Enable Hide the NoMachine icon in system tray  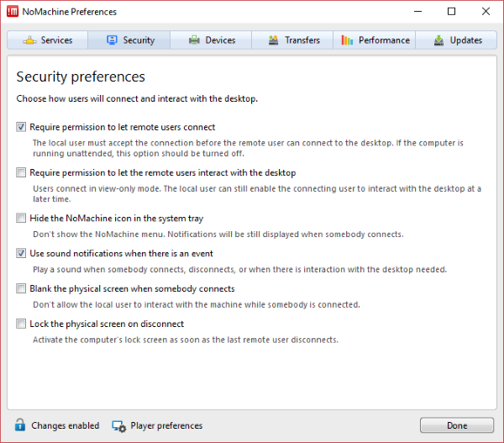coord(21,219)
